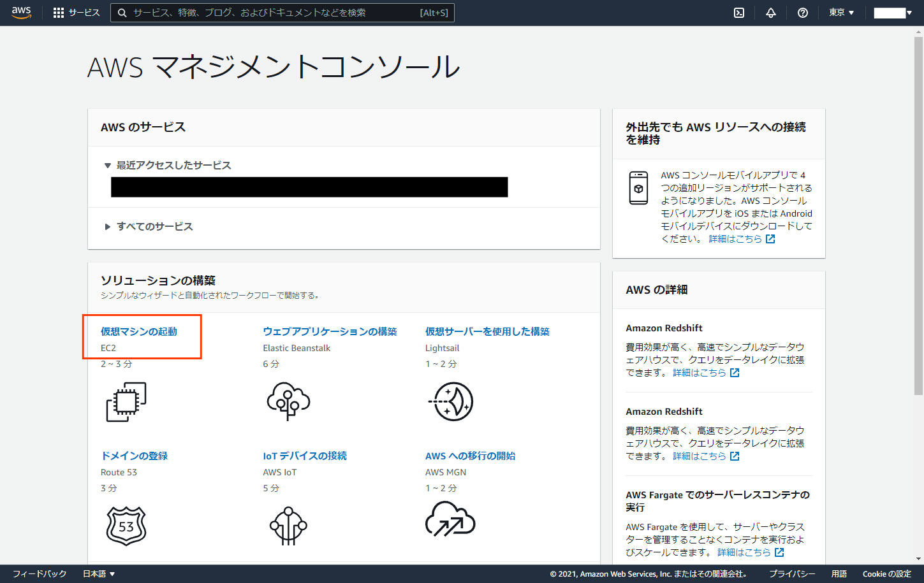Click external link icon under second Amazon Redshift

click(x=735, y=456)
